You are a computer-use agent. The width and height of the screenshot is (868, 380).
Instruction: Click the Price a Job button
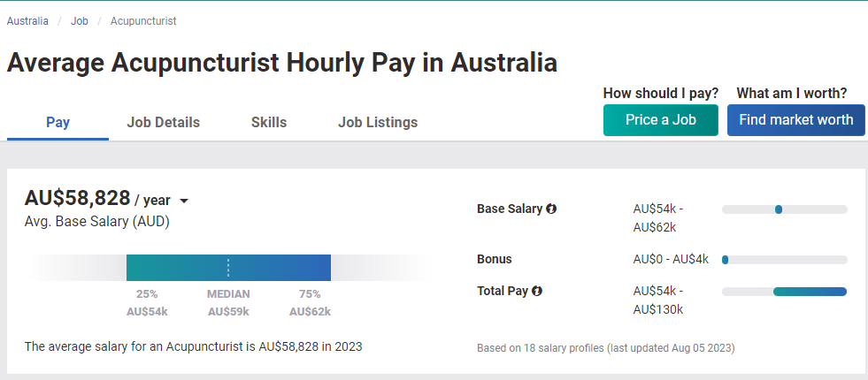click(x=661, y=120)
